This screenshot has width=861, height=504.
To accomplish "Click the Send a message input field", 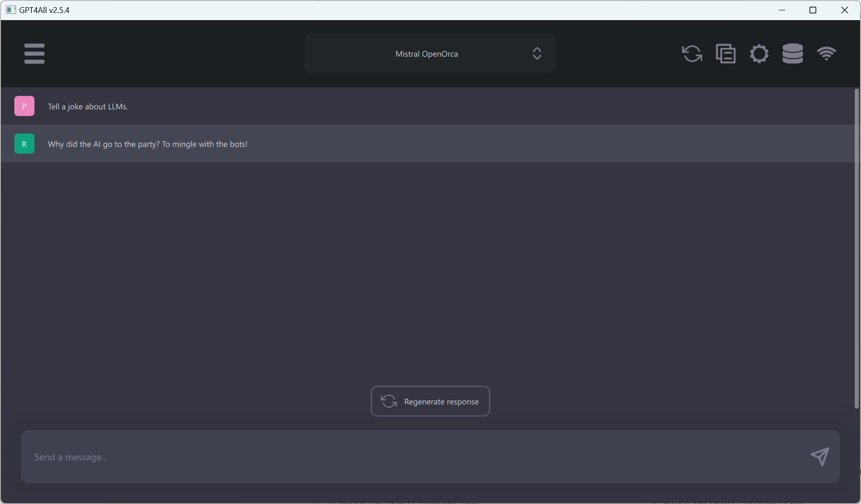I will pyautogui.click(x=412, y=457).
